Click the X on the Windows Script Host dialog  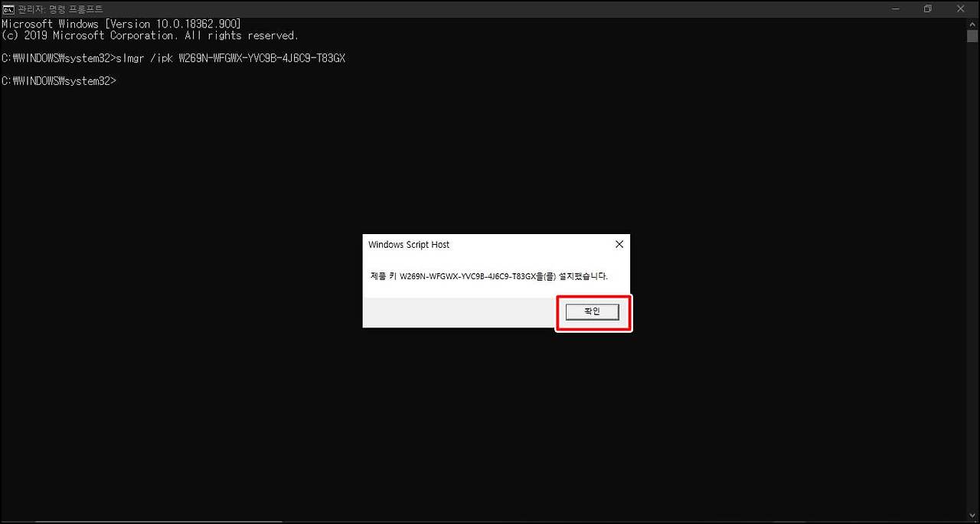coord(619,244)
